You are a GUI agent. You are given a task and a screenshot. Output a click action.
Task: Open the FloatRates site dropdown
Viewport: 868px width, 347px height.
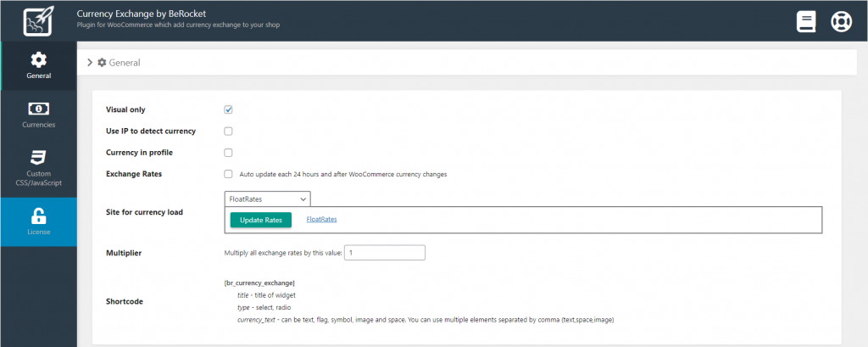pyautogui.click(x=268, y=199)
